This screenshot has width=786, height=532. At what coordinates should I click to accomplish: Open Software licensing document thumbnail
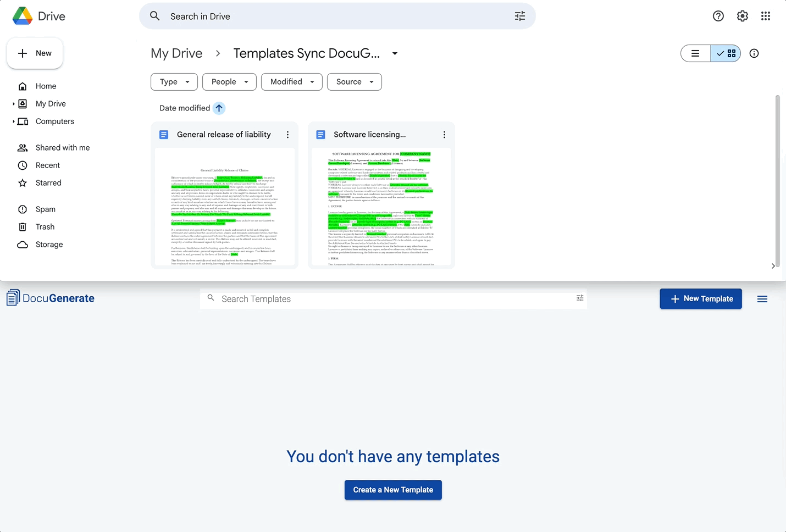381,207
